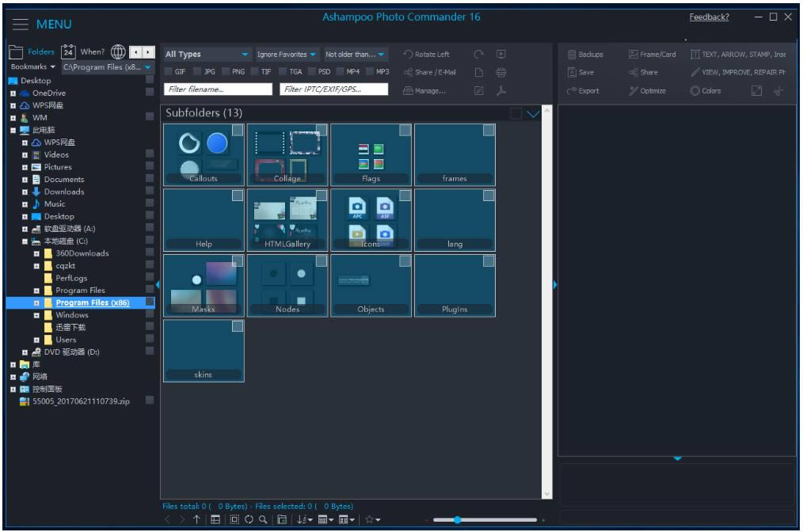
Task: Open search with the magnifier icon
Action: (263, 519)
